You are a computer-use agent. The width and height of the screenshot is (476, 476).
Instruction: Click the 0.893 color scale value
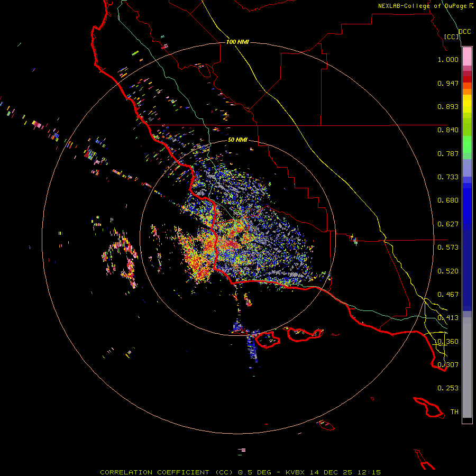[448, 106]
